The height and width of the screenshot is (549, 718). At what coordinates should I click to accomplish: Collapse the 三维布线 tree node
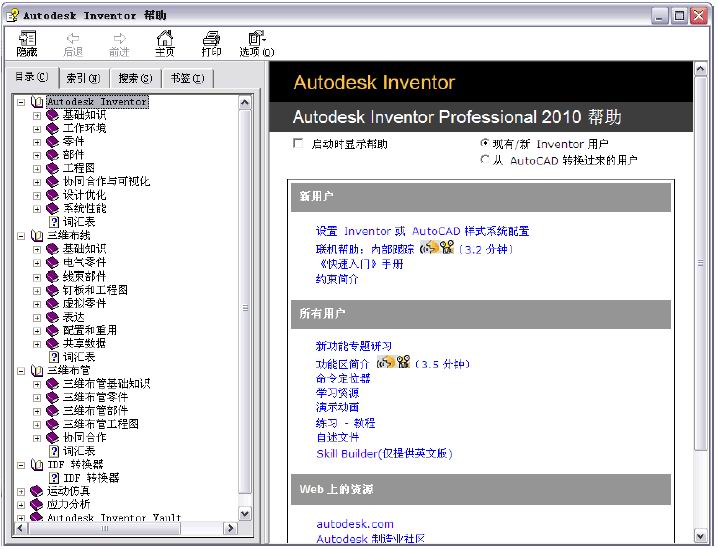coord(21,236)
